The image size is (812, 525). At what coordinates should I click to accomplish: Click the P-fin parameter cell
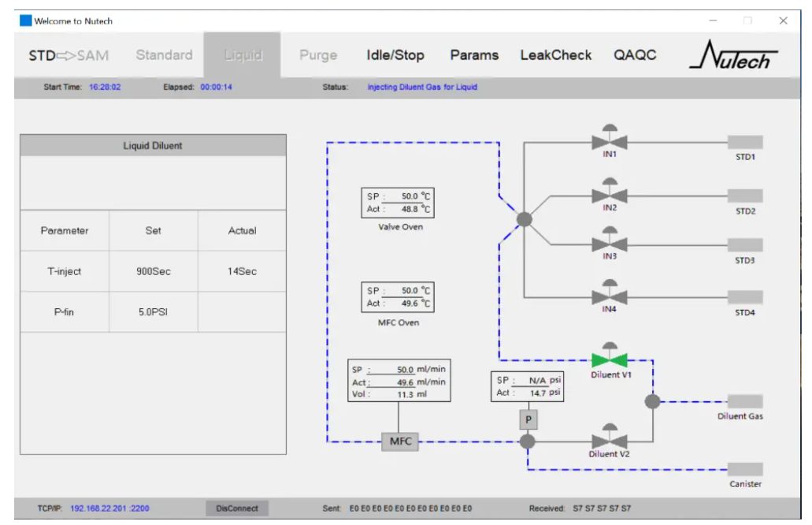tap(65, 312)
